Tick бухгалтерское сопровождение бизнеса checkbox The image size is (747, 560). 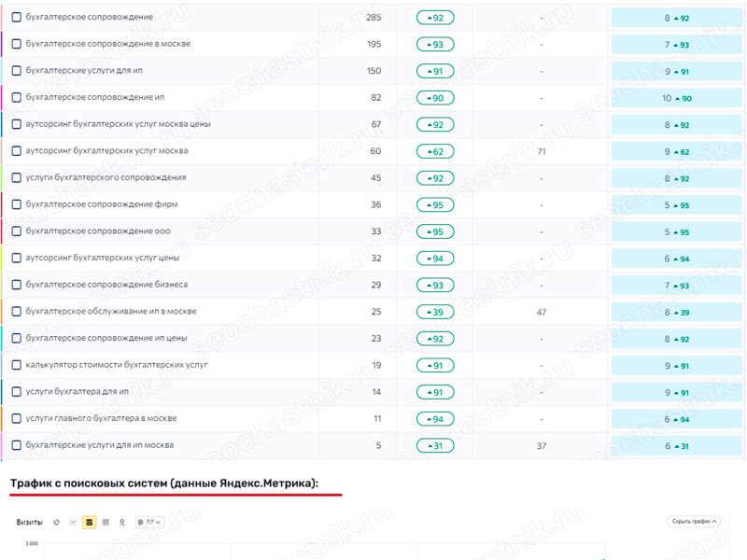pyautogui.click(x=17, y=285)
